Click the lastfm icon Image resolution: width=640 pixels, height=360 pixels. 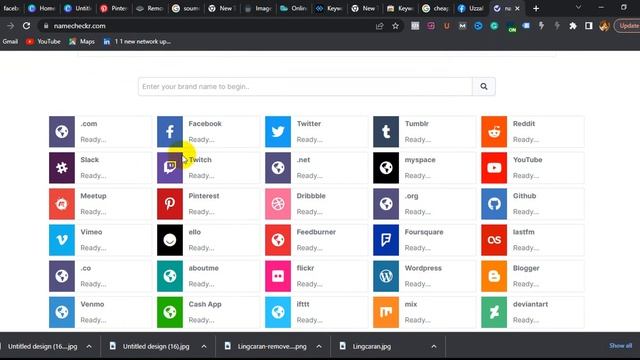494,240
